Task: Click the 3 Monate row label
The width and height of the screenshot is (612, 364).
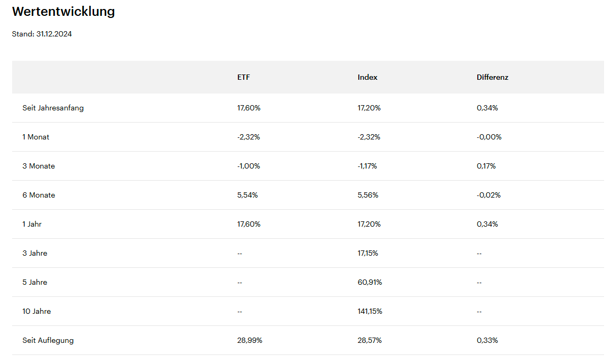Action: [x=39, y=166]
